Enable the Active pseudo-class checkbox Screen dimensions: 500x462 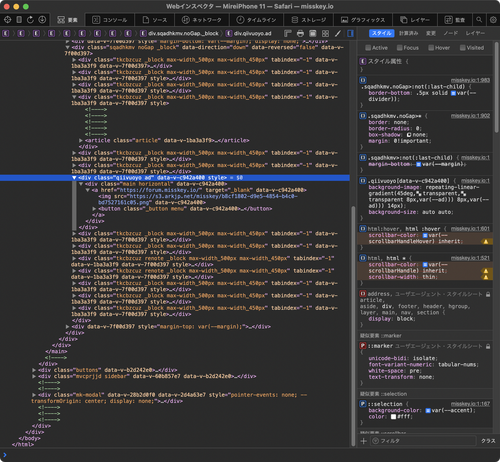(368, 48)
